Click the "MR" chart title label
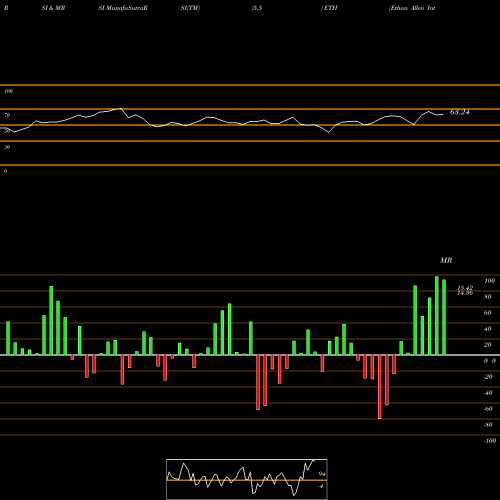The width and height of the screenshot is (500, 500). click(x=446, y=260)
